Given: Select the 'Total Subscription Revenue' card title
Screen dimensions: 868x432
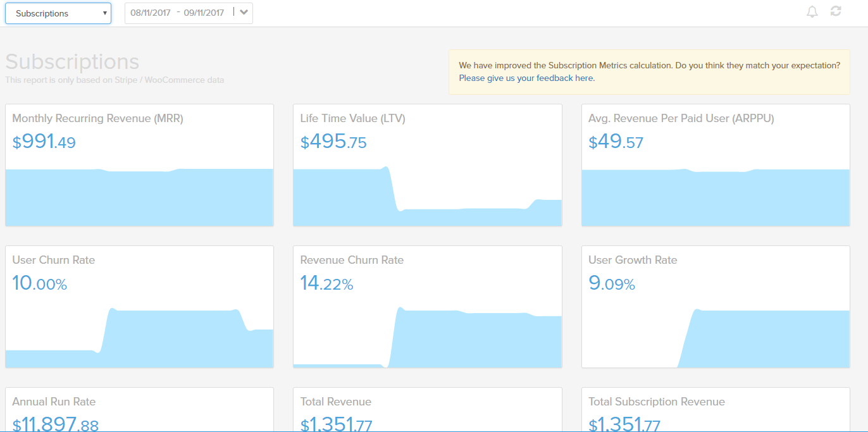Looking at the screenshot, I should coord(657,402).
